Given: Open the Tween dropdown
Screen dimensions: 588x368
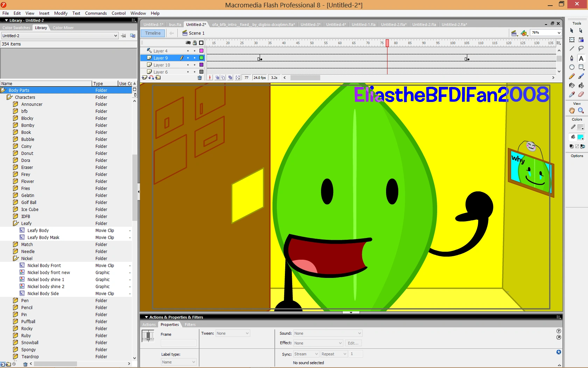Looking at the screenshot, I should tap(233, 333).
